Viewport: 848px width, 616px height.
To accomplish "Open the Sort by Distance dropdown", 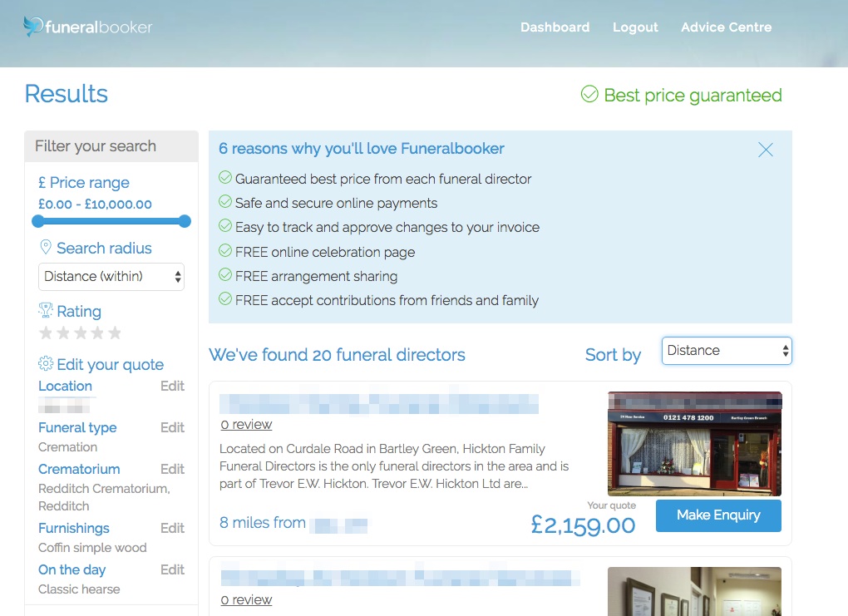I will pyautogui.click(x=727, y=351).
